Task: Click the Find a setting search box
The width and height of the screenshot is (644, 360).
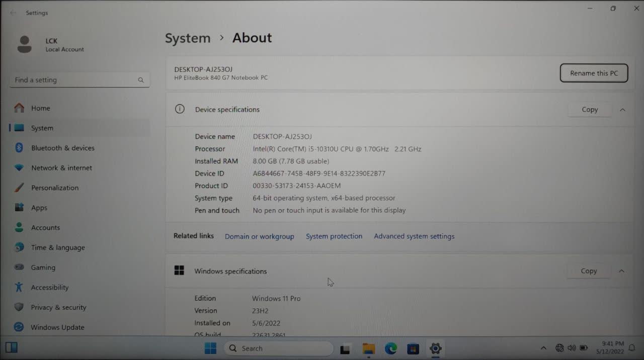Action: click(75, 80)
